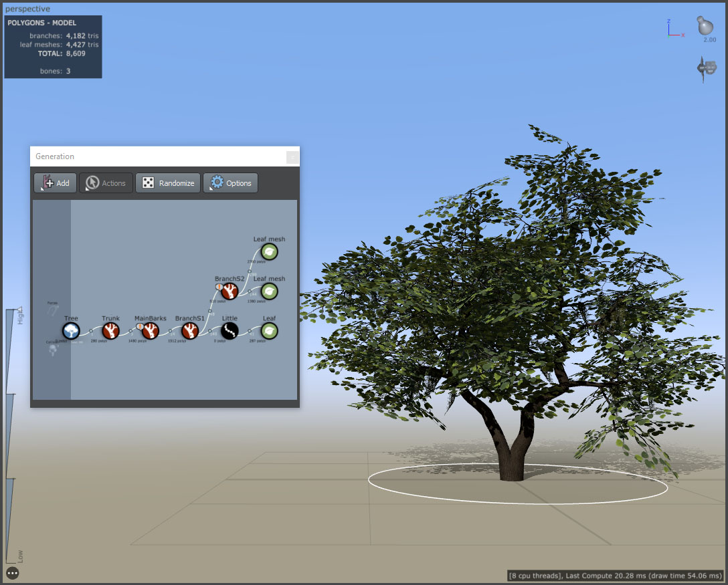This screenshot has width=728, height=585.
Task: Select the BranchS2 generator node
Action: 230,291
